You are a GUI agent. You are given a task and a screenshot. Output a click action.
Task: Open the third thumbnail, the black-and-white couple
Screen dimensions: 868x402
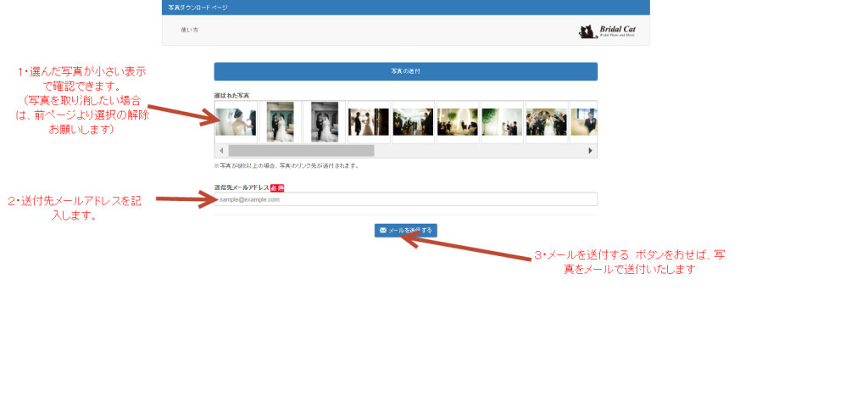325,122
